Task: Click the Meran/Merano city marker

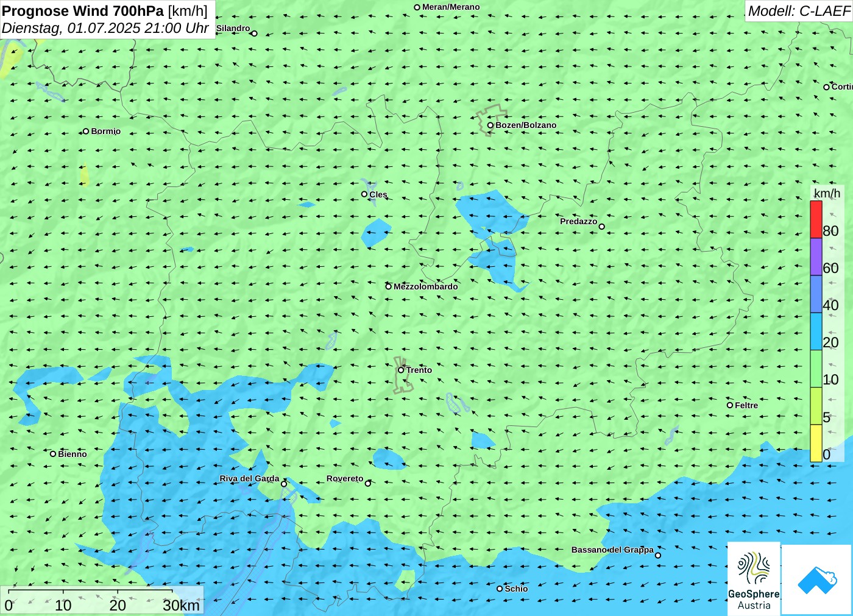Action: pos(417,7)
